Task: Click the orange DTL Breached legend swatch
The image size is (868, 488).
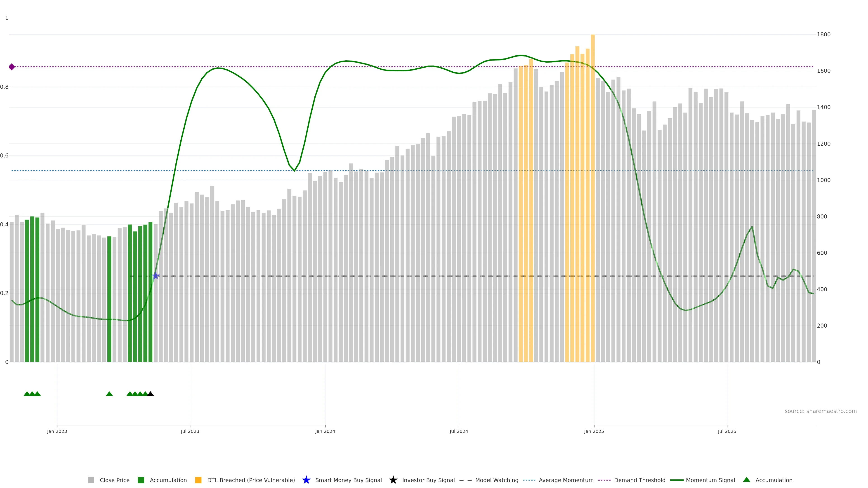Action: (x=198, y=480)
